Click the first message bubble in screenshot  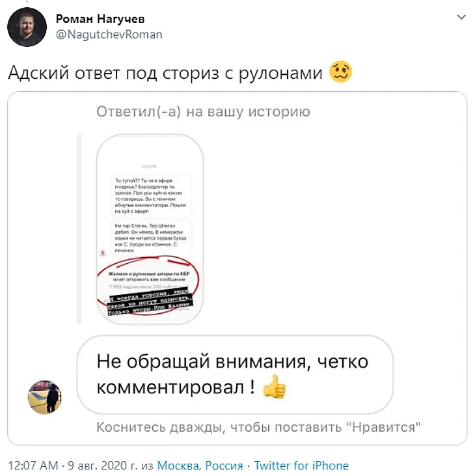click(151, 196)
